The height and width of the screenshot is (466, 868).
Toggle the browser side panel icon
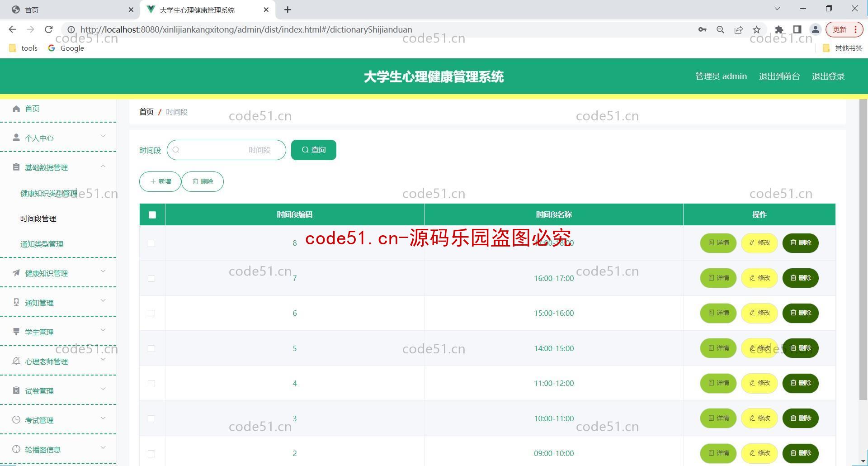797,29
